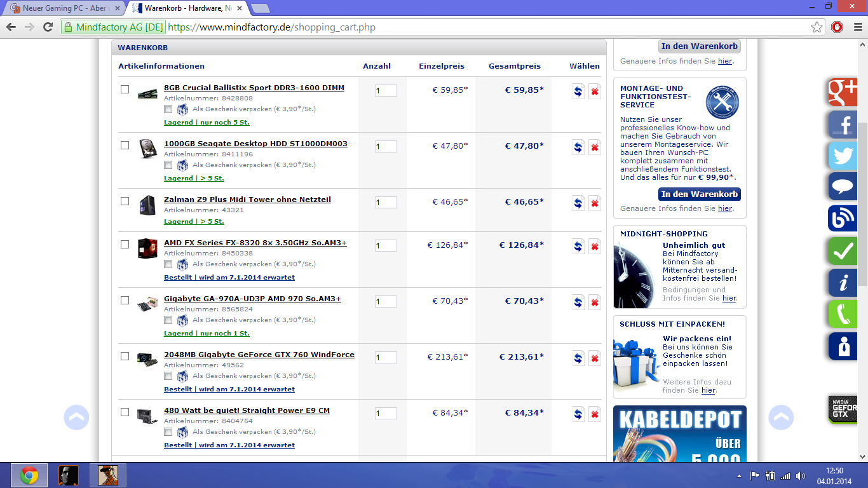Open the volume control in system tray
Image resolution: width=868 pixels, height=488 pixels.
click(801, 476)
